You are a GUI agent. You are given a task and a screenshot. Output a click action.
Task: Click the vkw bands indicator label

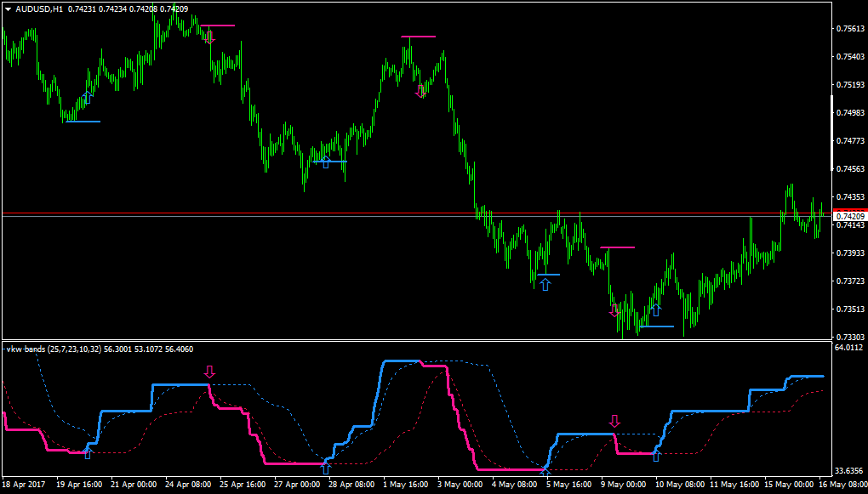[x=54, y=349]
